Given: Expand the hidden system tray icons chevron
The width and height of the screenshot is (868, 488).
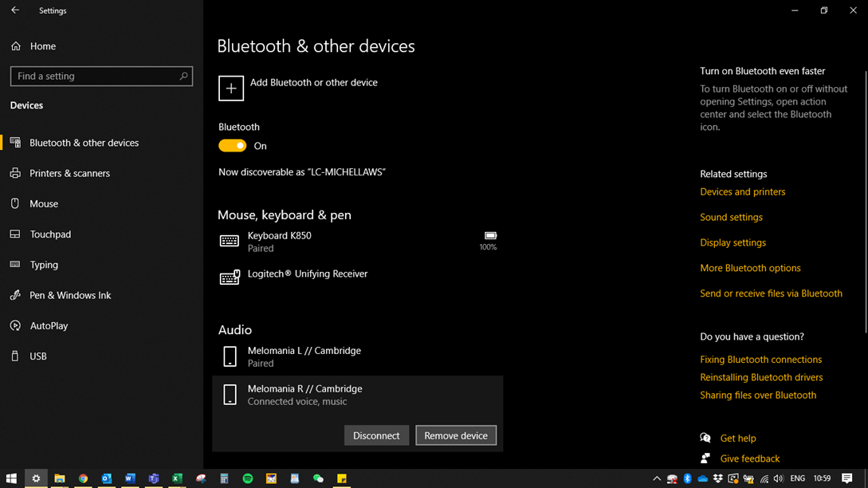Looking at the screenshot, I should (657, 478).
